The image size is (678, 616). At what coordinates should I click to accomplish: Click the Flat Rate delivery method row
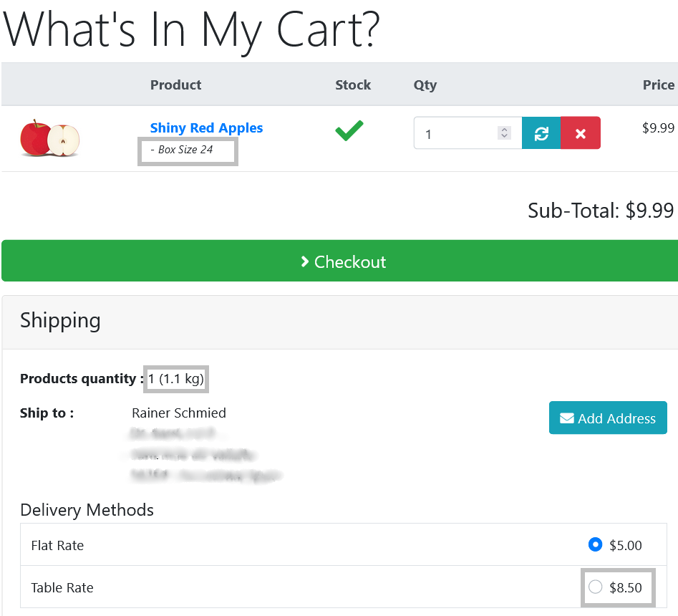[x=344, y=544]
